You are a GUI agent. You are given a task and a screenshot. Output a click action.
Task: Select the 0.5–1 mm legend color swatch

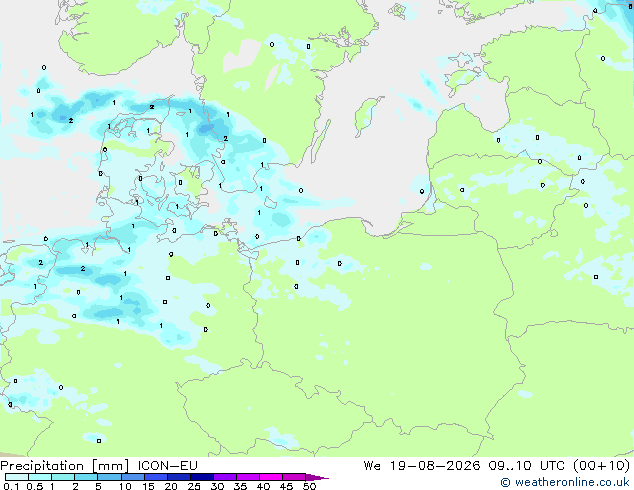click(x=40, y=477)
